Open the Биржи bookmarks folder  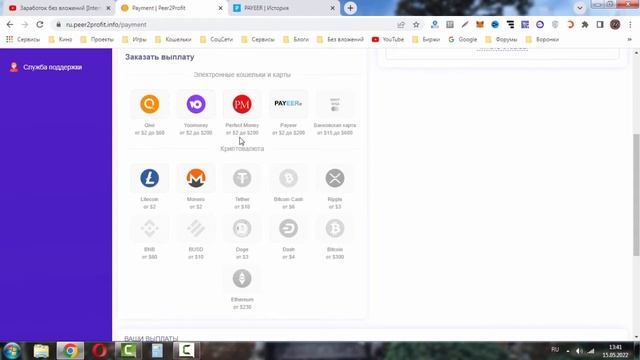click(x=426, y=40)
